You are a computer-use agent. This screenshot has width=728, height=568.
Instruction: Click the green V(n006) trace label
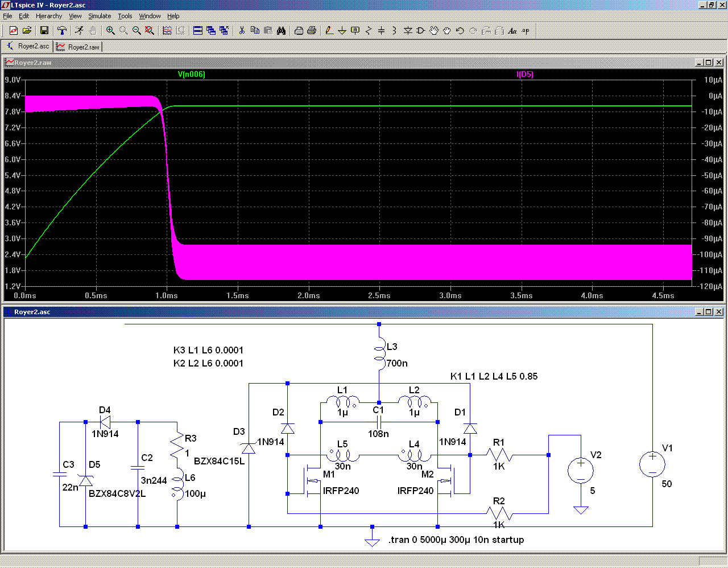[191, 75]
